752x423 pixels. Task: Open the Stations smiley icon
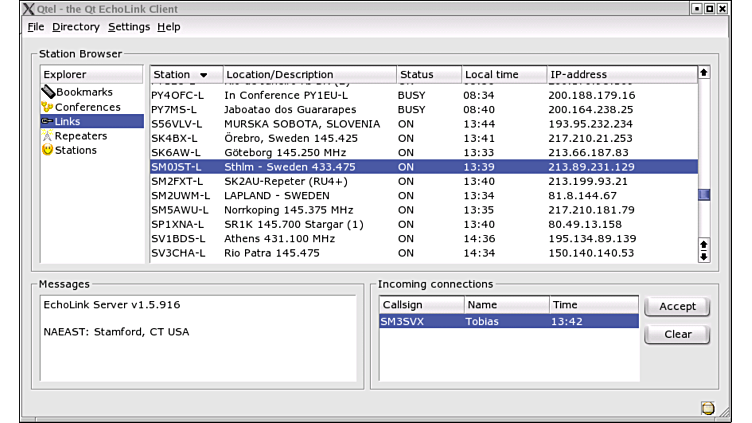[x=47, y=150]
